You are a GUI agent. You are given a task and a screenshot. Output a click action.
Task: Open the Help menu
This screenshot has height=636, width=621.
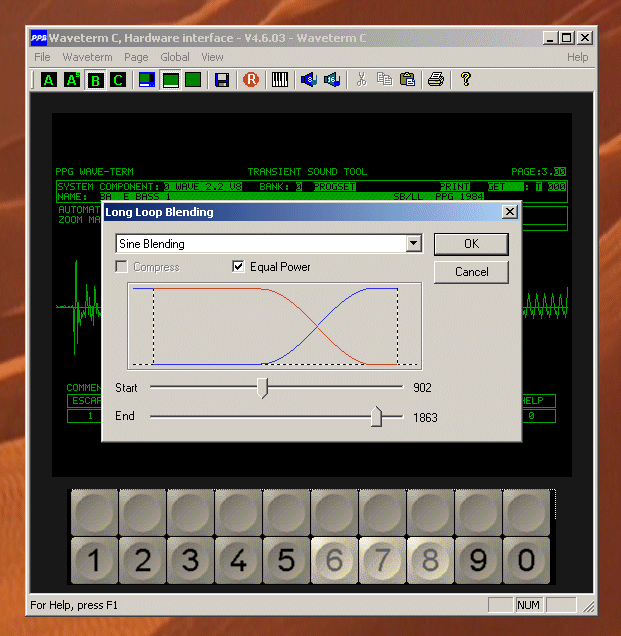pyautogui.click(x=577, y=57)
